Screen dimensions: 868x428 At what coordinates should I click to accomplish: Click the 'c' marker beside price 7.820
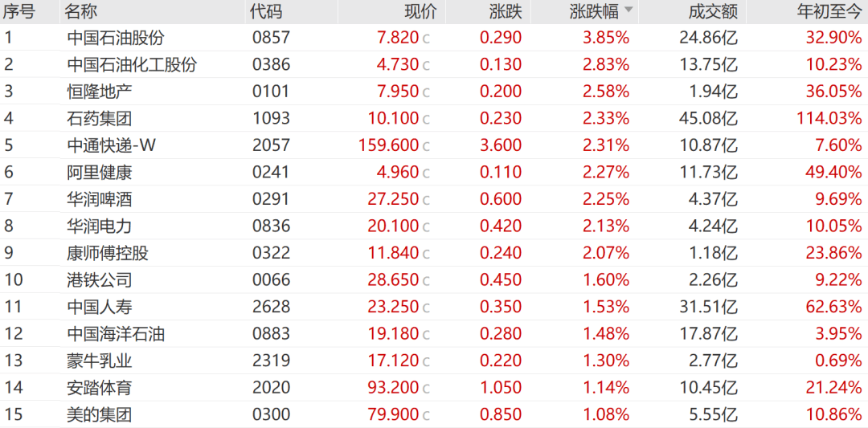click(426, 39)
